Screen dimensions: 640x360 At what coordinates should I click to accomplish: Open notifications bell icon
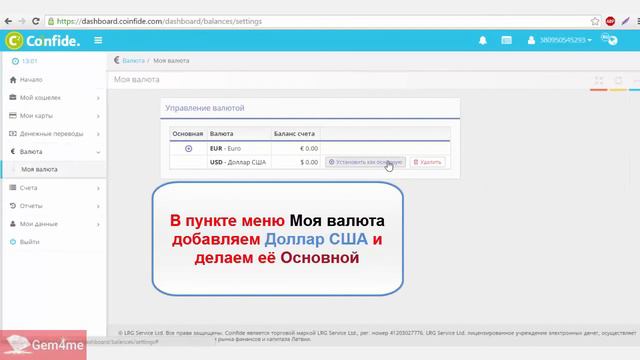click(482, 40)
